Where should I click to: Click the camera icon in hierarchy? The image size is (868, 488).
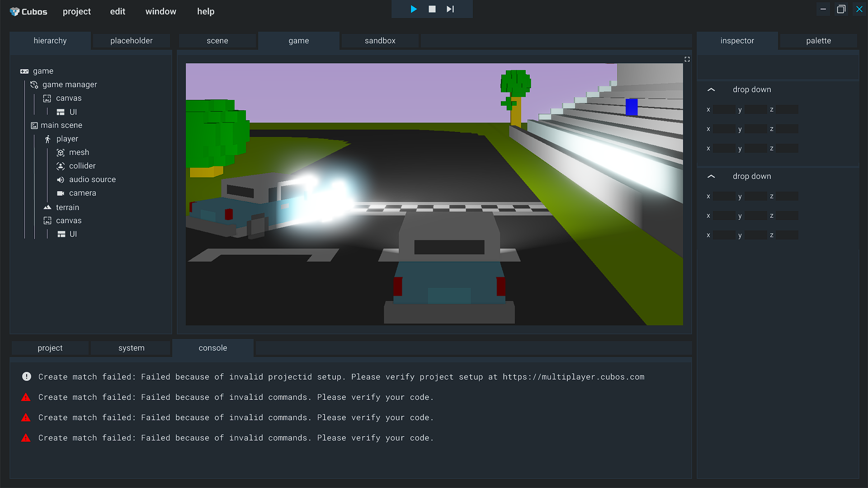click(x=61, y=193)
